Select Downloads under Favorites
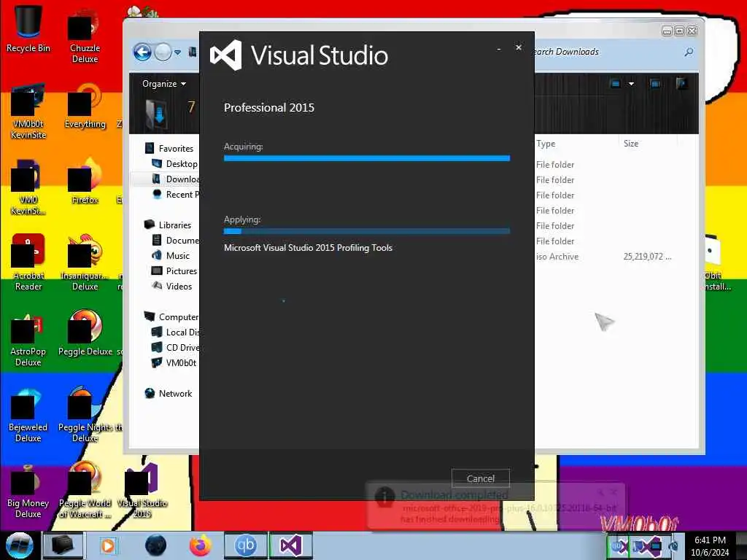 click(175, 179)
